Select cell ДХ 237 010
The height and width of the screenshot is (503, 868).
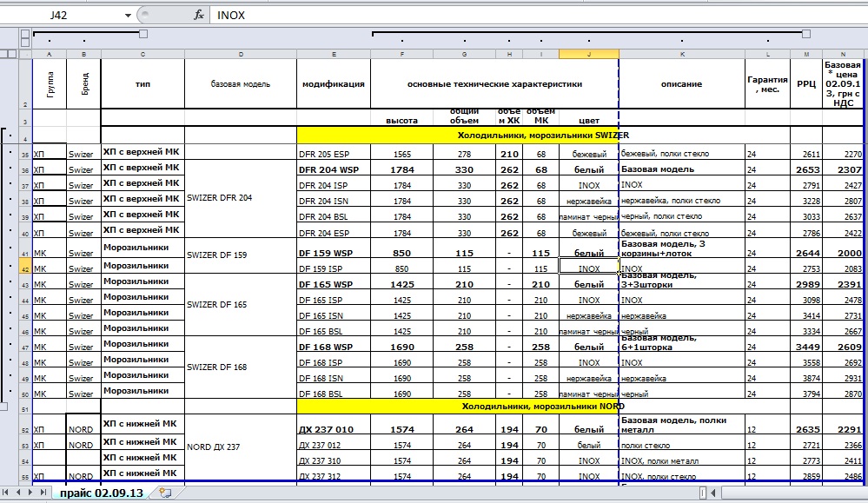coord(334,426)
